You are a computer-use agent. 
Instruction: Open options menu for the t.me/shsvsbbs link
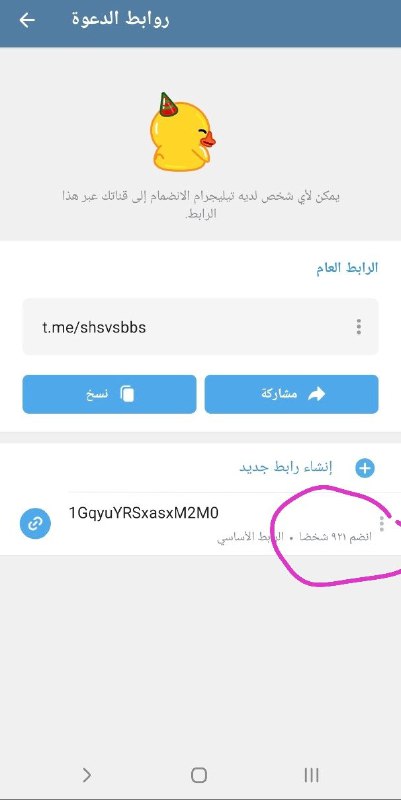point(359,327)
